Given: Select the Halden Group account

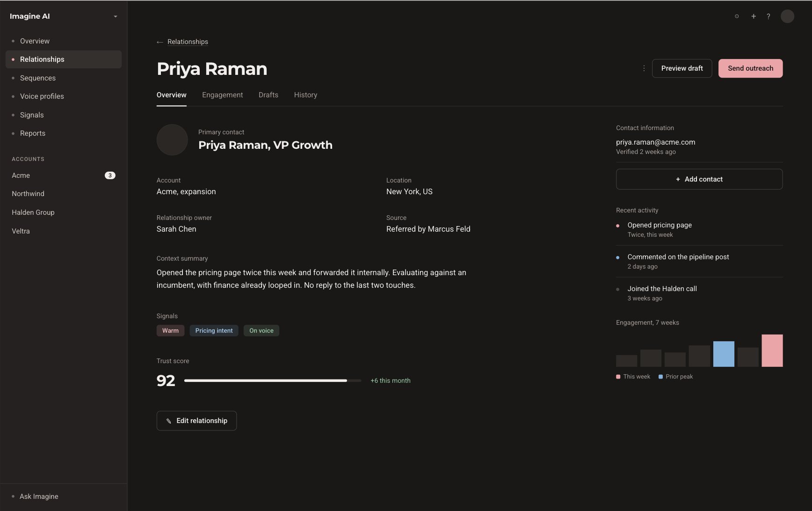Looking at the screenshot, I should click(x=64, y=212).
